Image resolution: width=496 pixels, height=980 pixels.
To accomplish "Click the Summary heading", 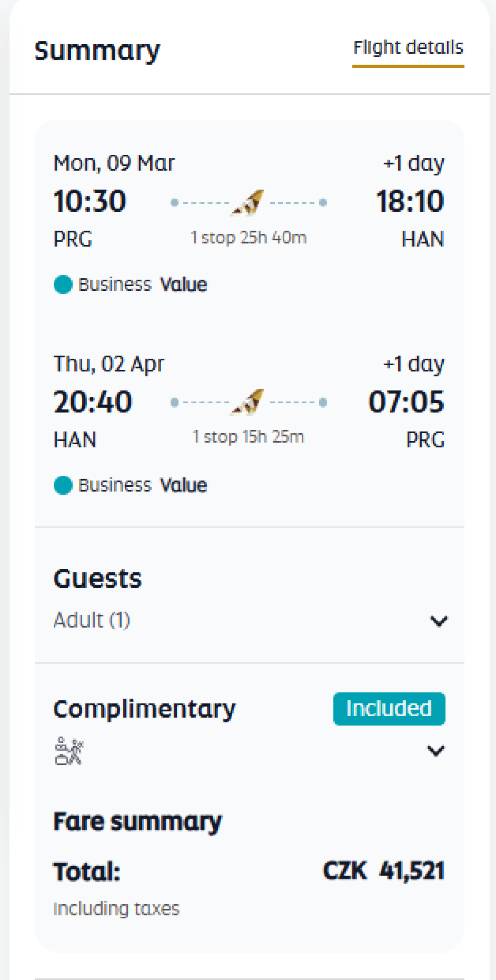I will point(97,51).
